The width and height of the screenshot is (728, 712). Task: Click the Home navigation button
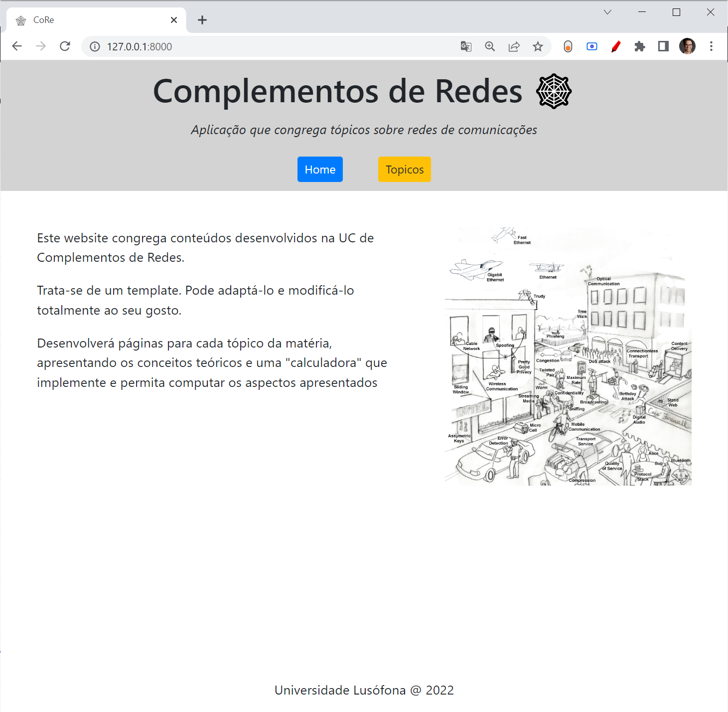pyautogui.click(x=320, y=169)
